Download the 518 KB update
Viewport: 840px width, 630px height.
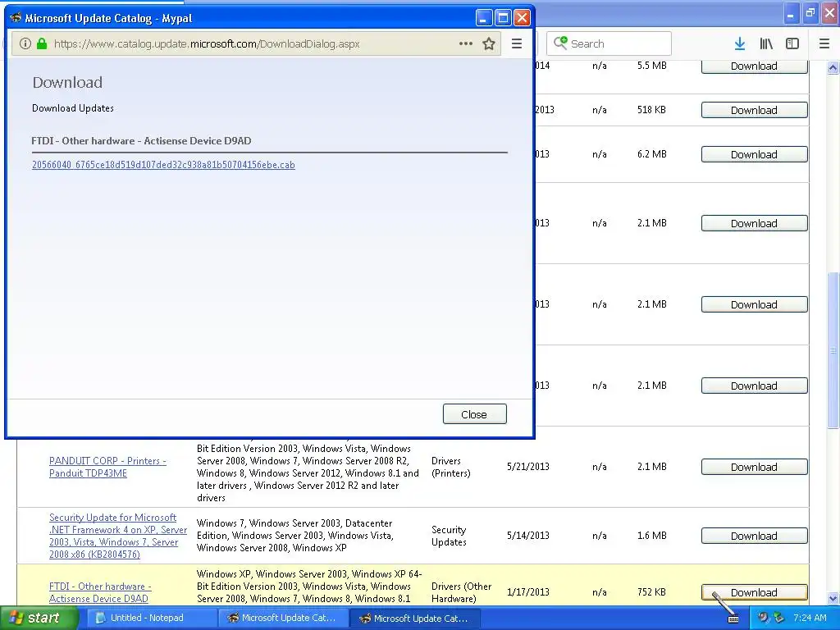click(755, 110)
